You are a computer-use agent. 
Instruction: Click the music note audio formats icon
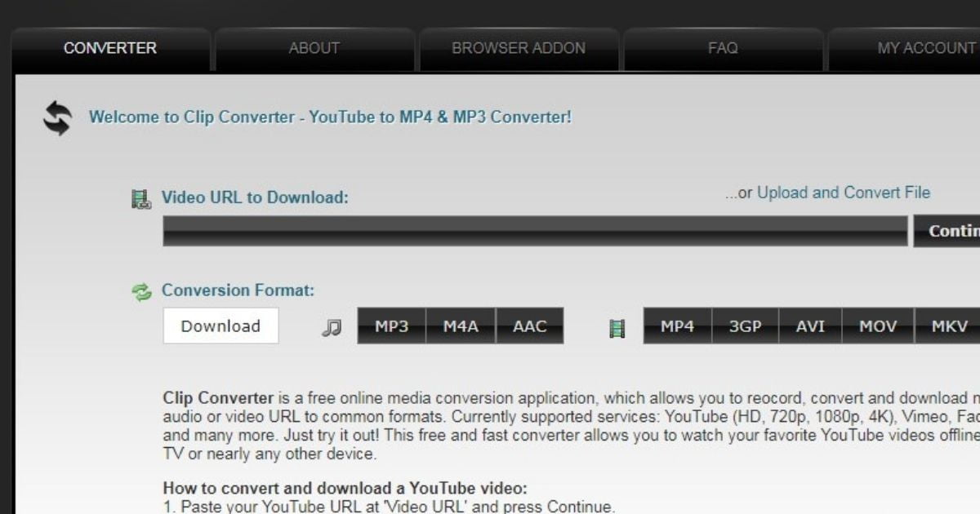click(331, 328)
